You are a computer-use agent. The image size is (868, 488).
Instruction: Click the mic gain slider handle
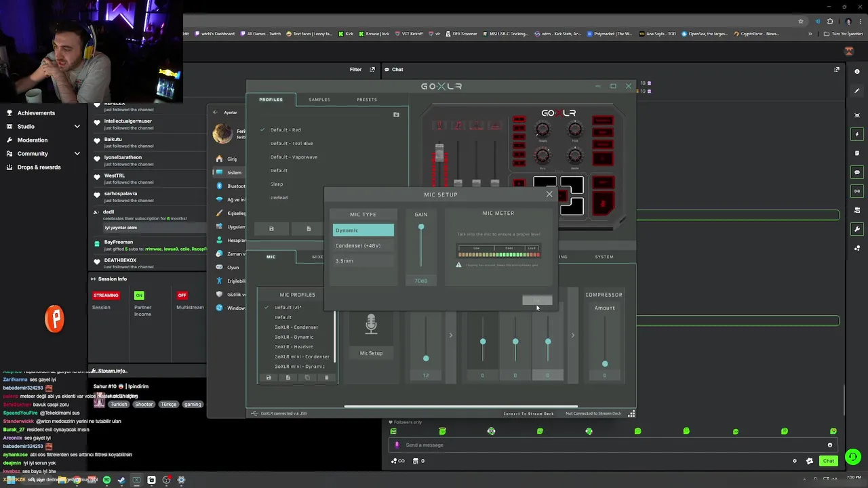click(421, 227)
